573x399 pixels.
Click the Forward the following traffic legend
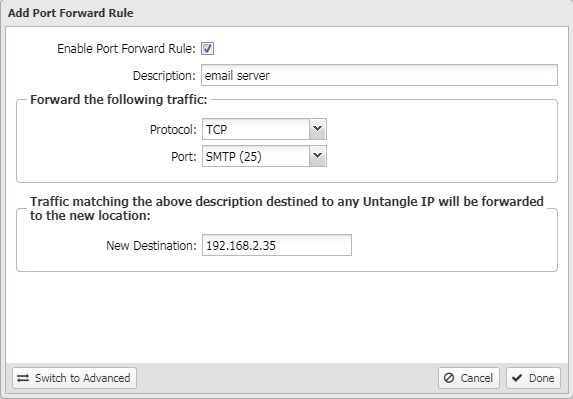119,99
